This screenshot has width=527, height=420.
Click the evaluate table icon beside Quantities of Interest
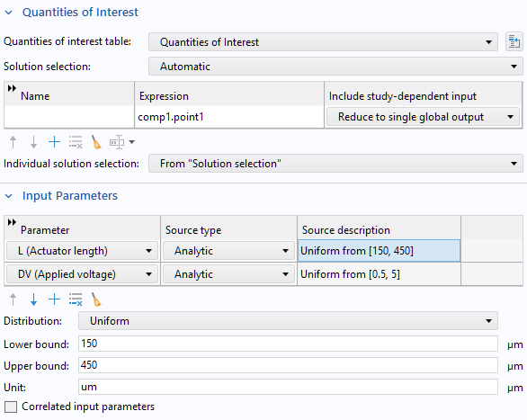coord(514,42)
